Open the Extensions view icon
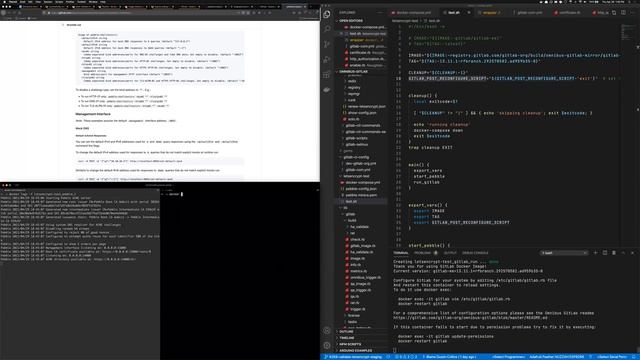 coord(327,75)
